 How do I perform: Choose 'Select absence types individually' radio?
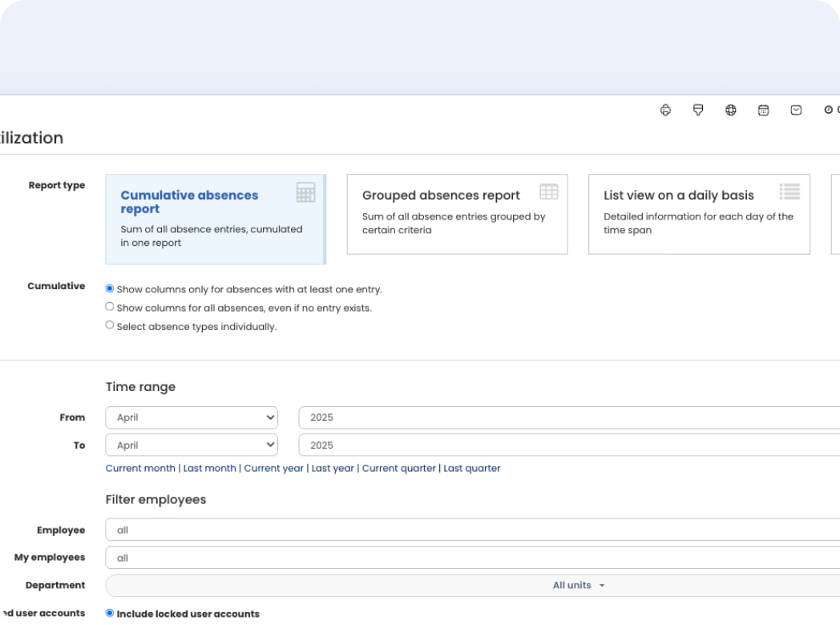coord(110,325)
